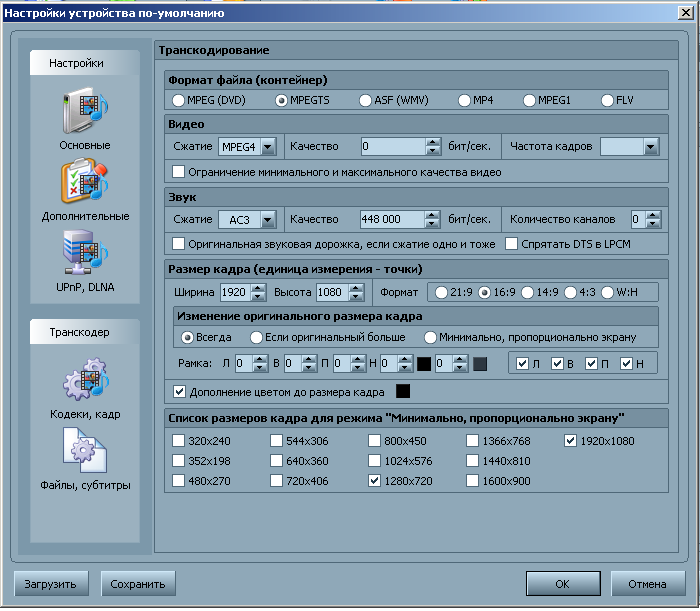Enable the 1366x768 frame size checkbox
This screenshot has width=700, height=611.
pyautogui.click(x=473, y=440)
